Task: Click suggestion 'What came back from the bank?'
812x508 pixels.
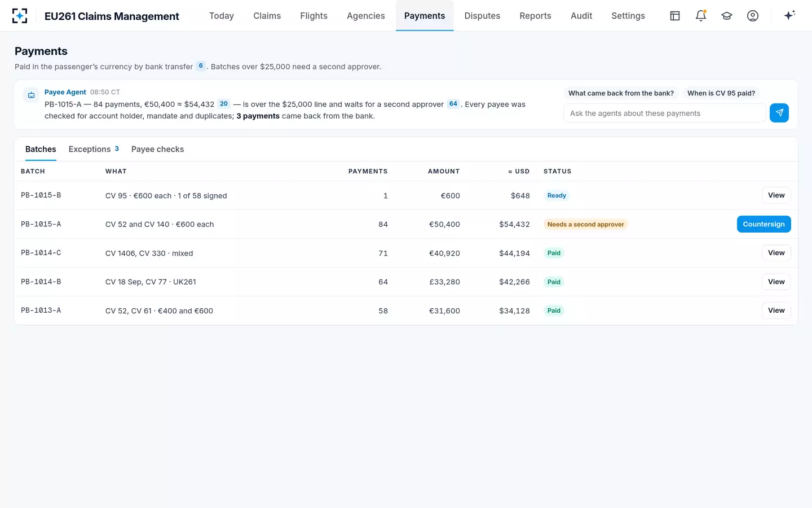Action: coord(621,93)
